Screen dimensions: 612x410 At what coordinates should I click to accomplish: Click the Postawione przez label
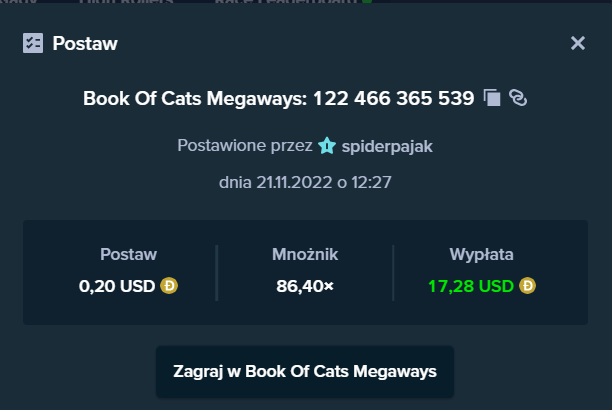pos(245,146)
